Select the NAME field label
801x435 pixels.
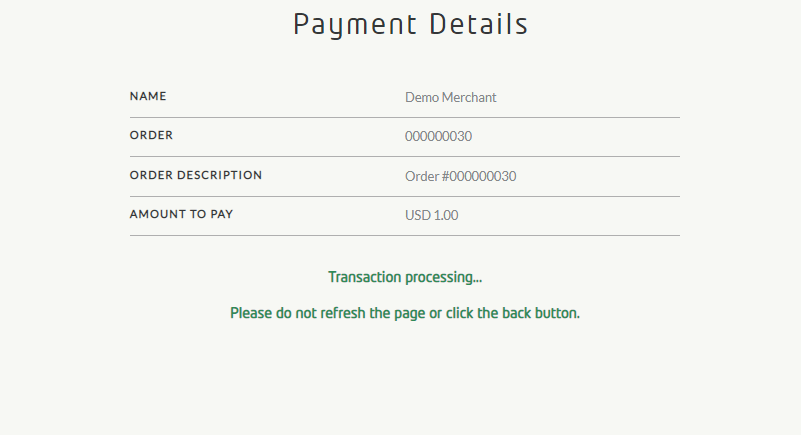[148, 97]
